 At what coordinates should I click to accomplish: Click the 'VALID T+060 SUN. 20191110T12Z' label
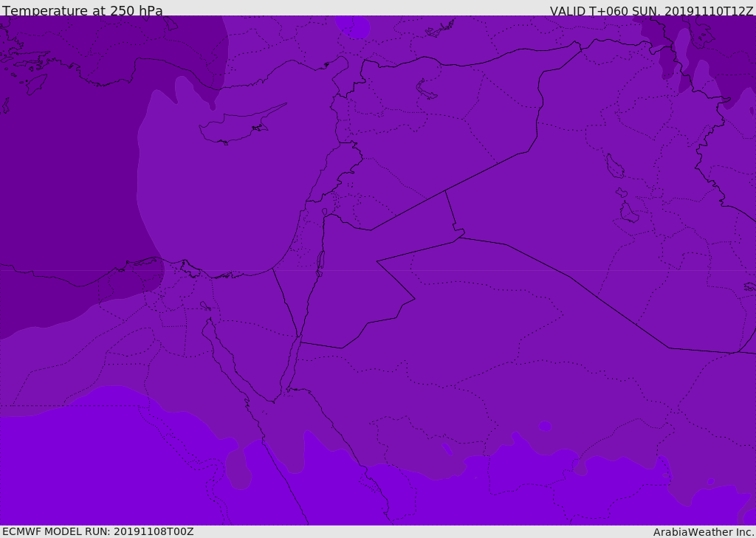click(x=651, y=11)
